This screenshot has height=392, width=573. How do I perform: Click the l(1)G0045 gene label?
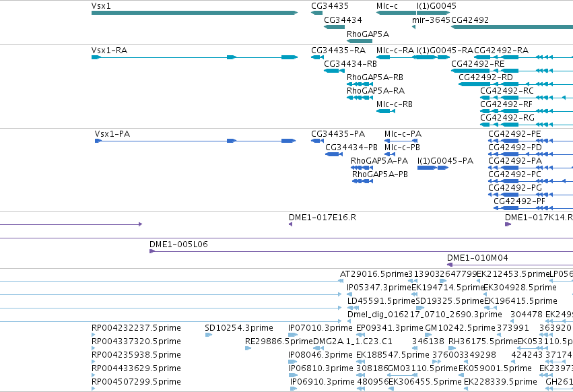click(436, 6)
